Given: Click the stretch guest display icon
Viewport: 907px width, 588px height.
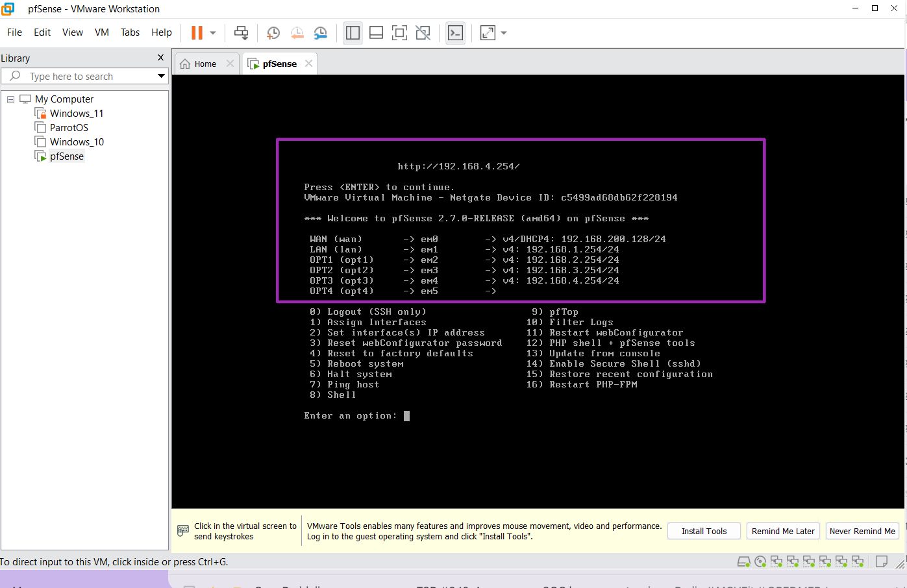Looking at the screenshot, I should coord(488,32).
